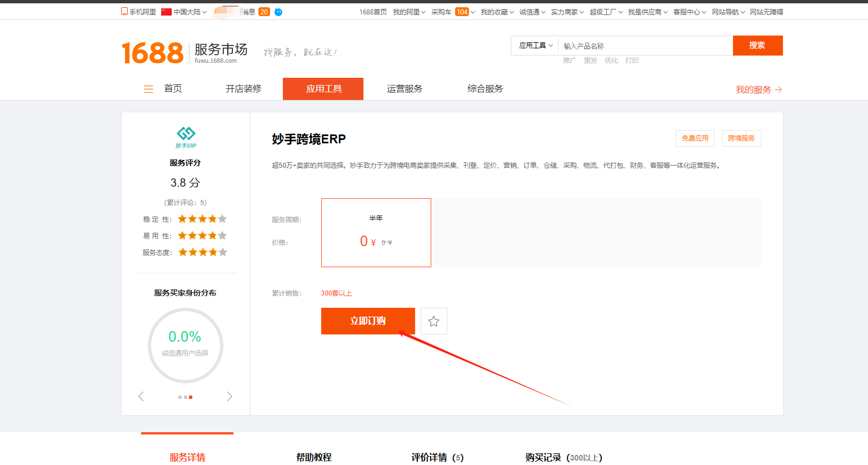Click the 输入产品名称 search input field
The height and width of the screenshot is (465, 868).
coord(645,46)
